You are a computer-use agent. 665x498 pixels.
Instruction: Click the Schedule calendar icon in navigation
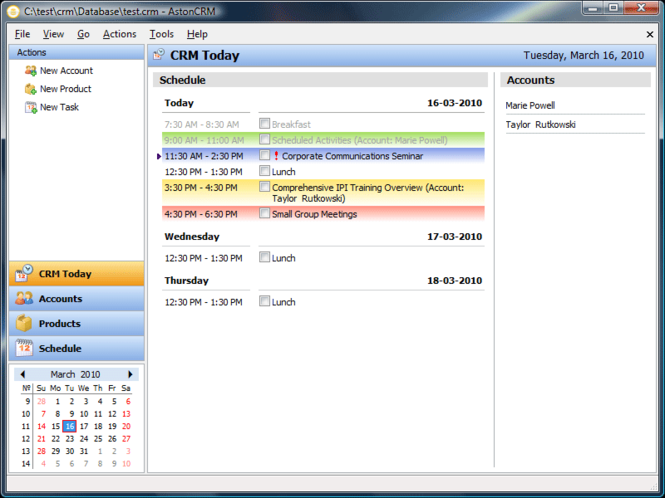(x=24, y=348)
